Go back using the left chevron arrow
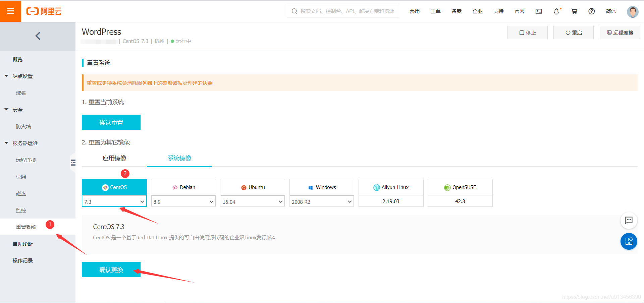This screenshot has width=644, height=303. [38, 36]
